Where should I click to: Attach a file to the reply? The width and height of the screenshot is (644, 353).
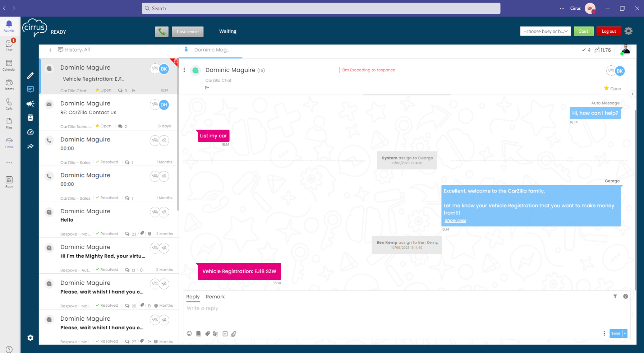pyautogui.click(x=234, y=334)
